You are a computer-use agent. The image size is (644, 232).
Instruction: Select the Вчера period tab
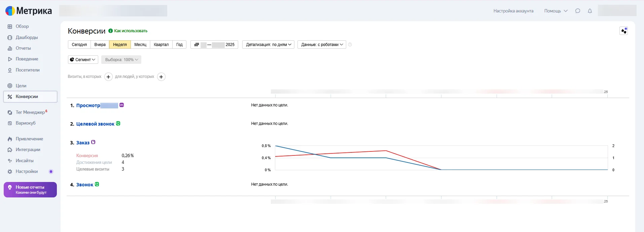tap(100, 45)
